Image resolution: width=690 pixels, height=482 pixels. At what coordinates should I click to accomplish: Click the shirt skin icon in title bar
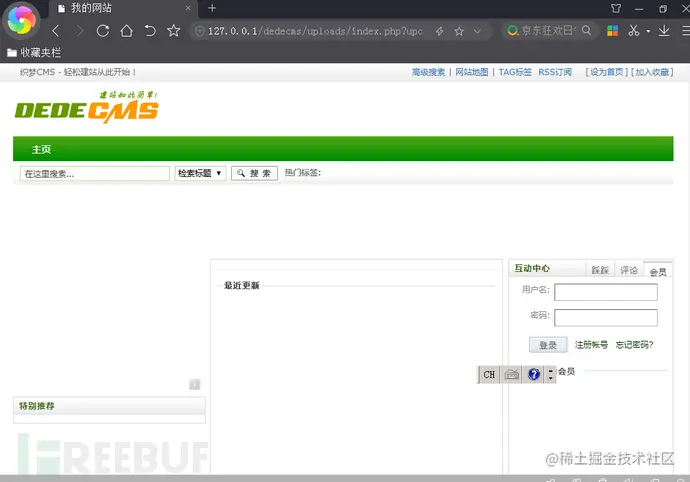[x=616, y=8]
